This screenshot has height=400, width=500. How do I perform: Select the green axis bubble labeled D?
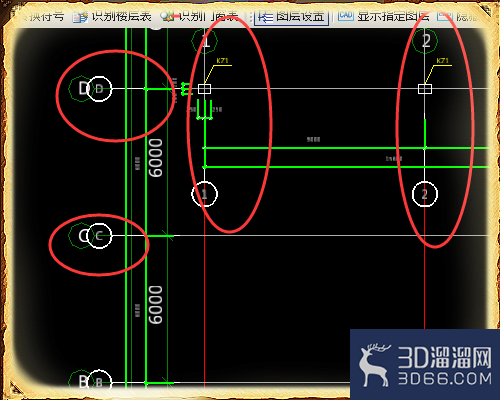(81, 89)
